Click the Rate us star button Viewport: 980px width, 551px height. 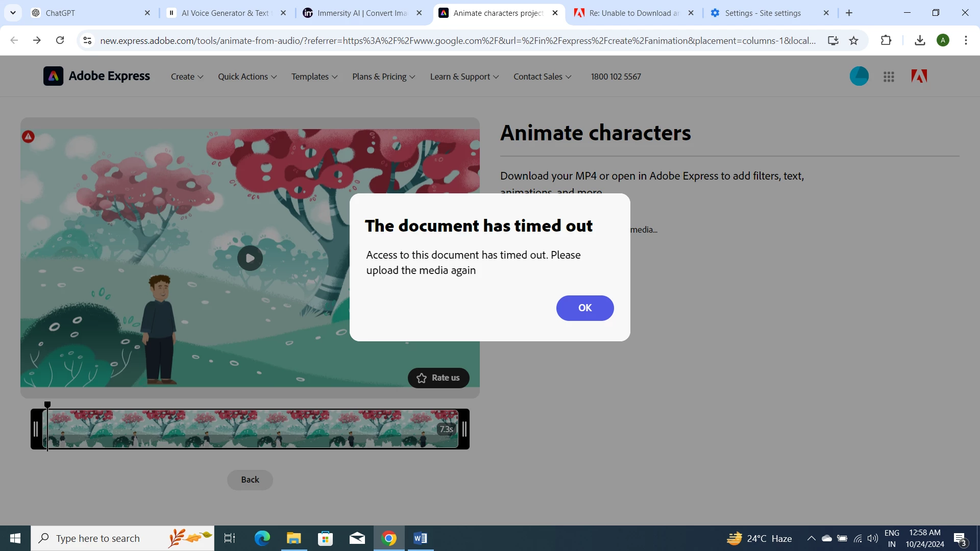point(438,378)
